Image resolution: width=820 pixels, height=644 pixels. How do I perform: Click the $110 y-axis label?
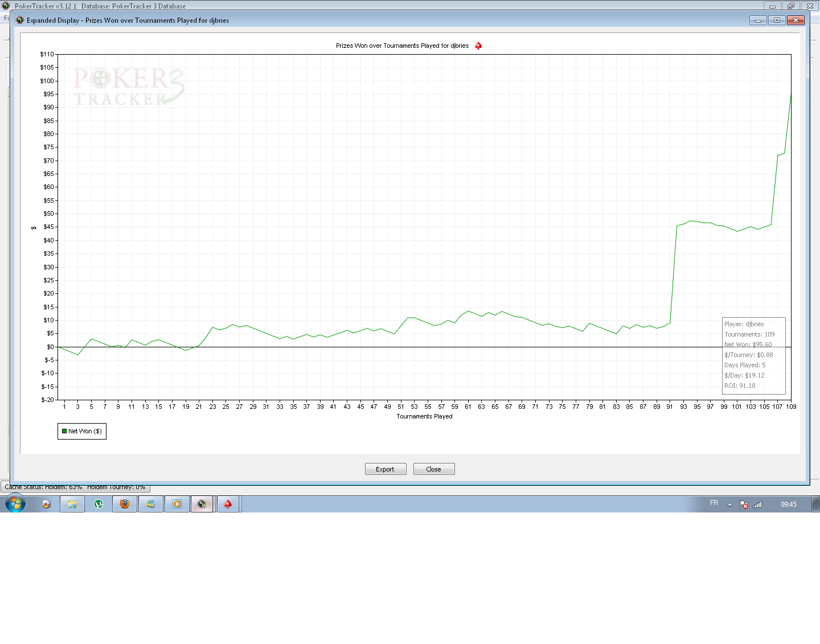(x=47, y=54)
